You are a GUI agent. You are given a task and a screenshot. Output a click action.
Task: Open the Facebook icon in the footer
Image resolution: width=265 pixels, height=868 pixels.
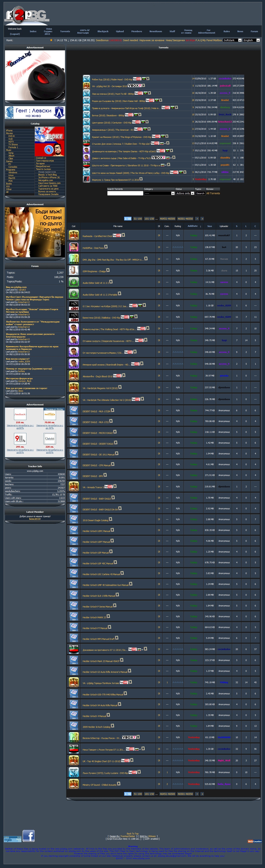(29, 836)
